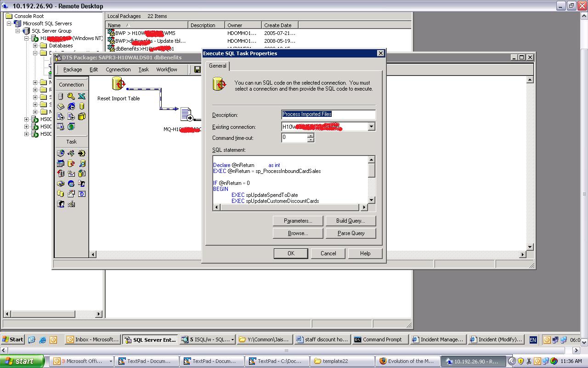
Task: Click the Parameters... button
Action: tap(298, 221)
